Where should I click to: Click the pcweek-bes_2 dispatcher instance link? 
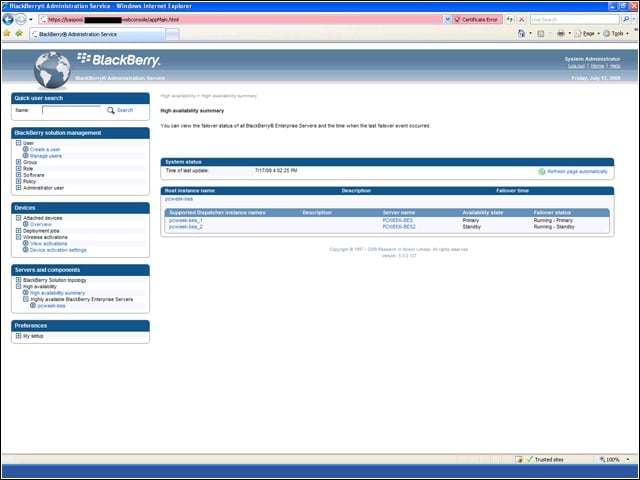[x=186, y=227]
